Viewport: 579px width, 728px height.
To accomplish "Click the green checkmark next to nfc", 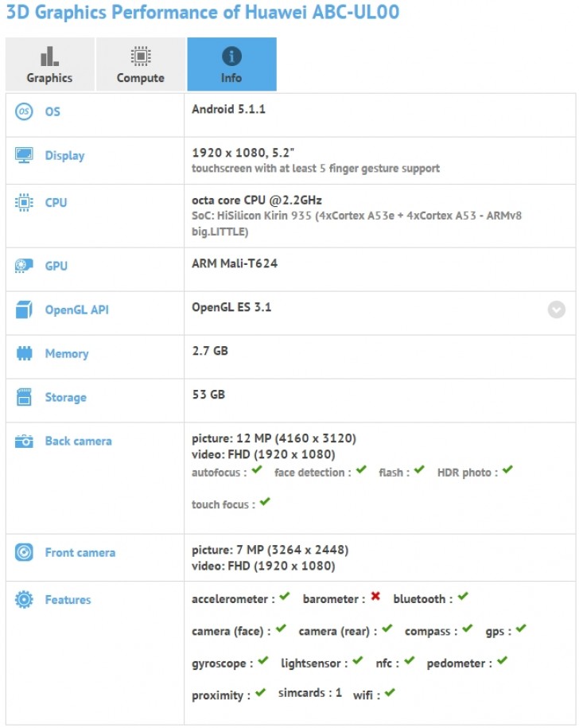I will 409,661.
